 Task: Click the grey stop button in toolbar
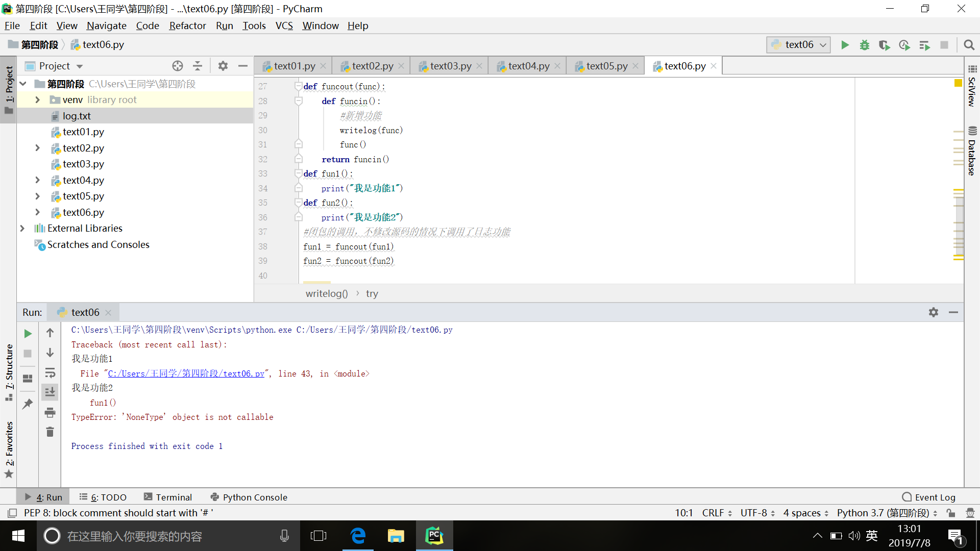click(944, 45)
